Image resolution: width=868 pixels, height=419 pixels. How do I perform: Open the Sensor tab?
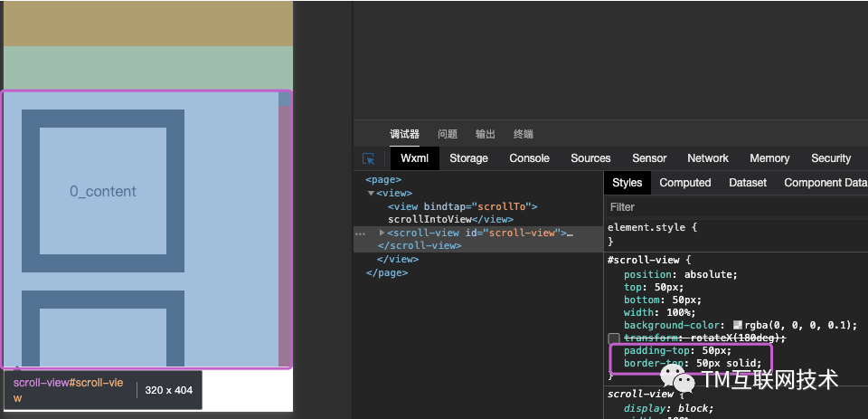click(x=649, y=158)
